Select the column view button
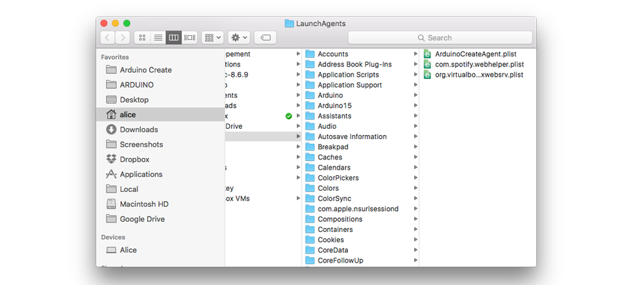The width and height of the screenshot is (644, 285). [x=174, y=37]
